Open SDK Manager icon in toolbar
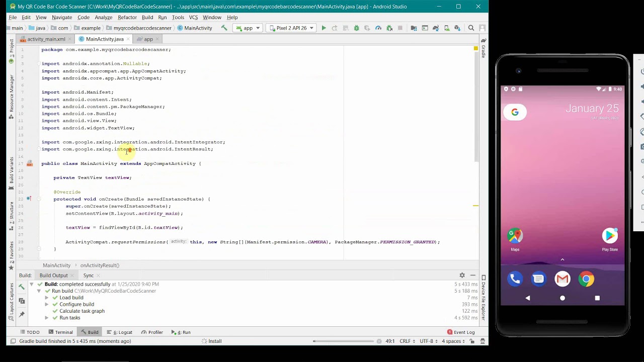 coord(457,28)
